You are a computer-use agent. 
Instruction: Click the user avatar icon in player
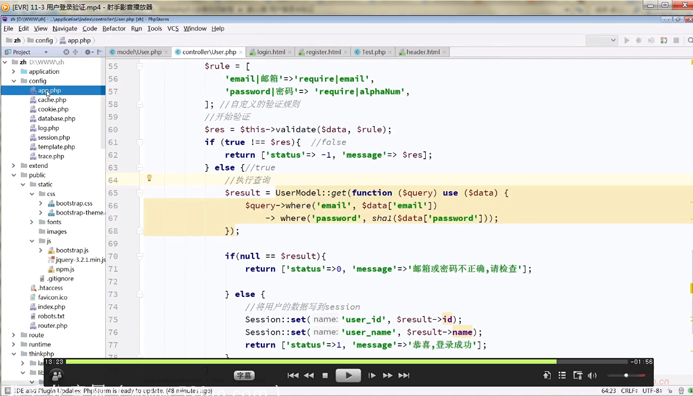pos(57,375)
